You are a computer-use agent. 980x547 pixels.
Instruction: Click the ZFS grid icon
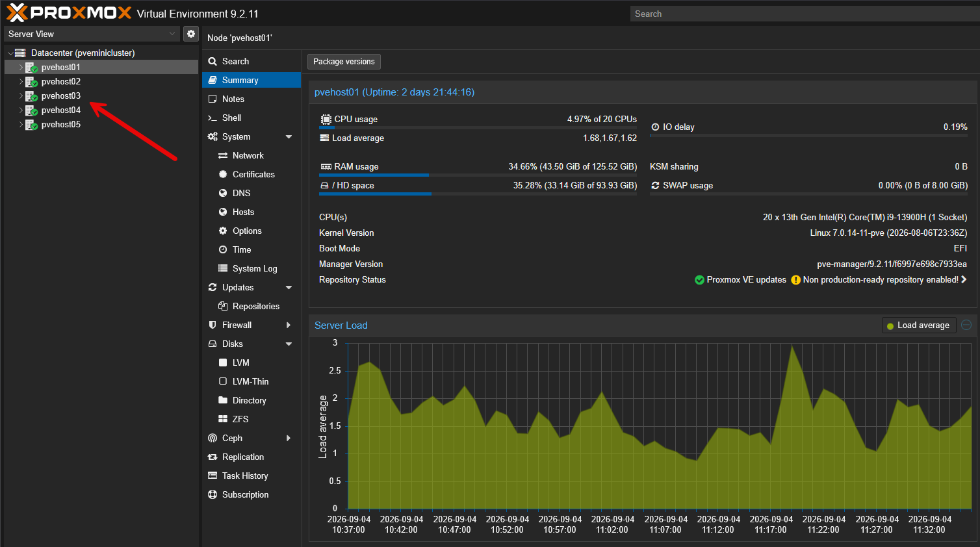[x=223, y=419]
